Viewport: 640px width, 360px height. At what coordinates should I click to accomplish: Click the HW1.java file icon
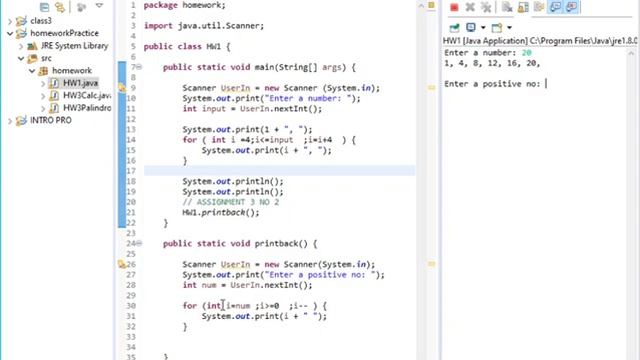coord(54,83)
